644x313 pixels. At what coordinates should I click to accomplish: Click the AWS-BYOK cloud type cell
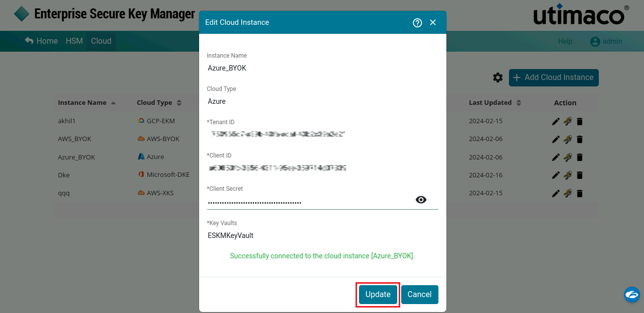pos(163,139)
